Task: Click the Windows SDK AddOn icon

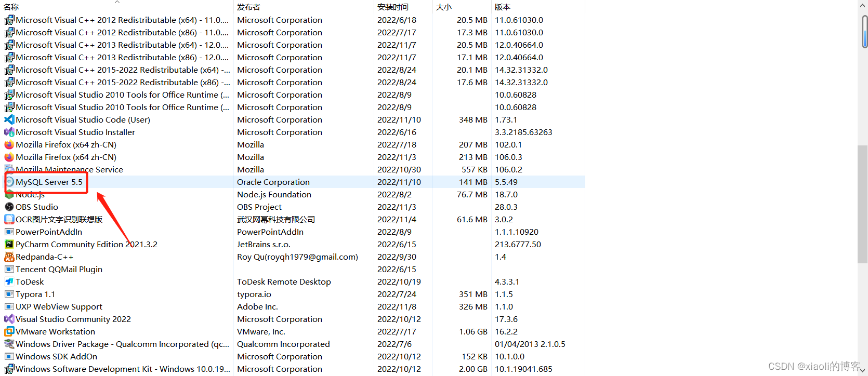Action: tap(9, 357)
